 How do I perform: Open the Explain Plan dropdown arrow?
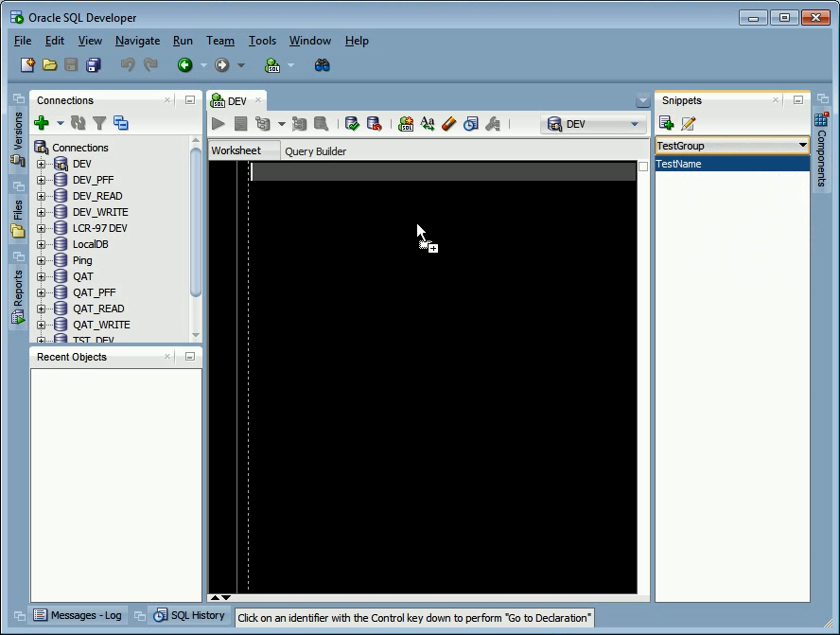[x=281, y=124]
